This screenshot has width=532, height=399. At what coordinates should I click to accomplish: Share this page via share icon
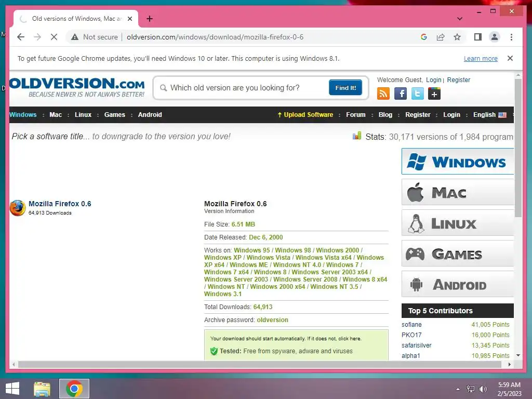click(441, 37)
